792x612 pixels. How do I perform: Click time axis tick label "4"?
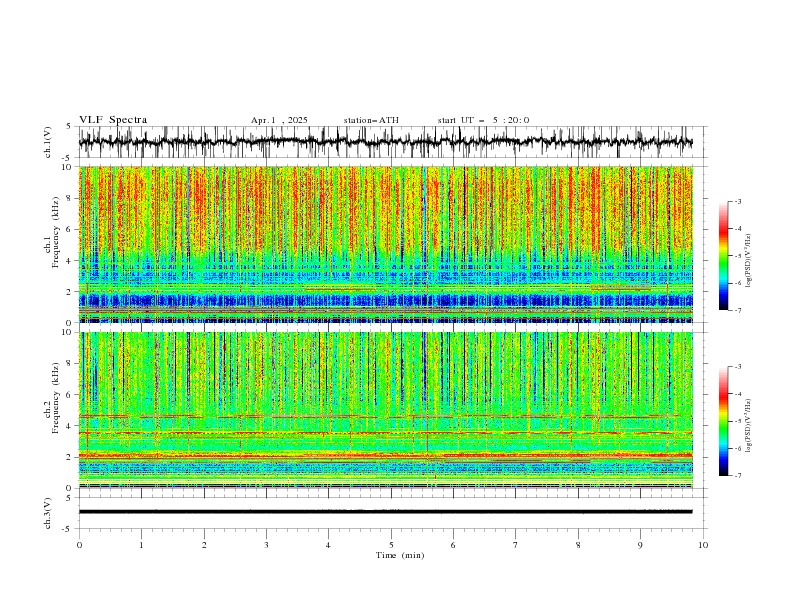tap(328, 545)
